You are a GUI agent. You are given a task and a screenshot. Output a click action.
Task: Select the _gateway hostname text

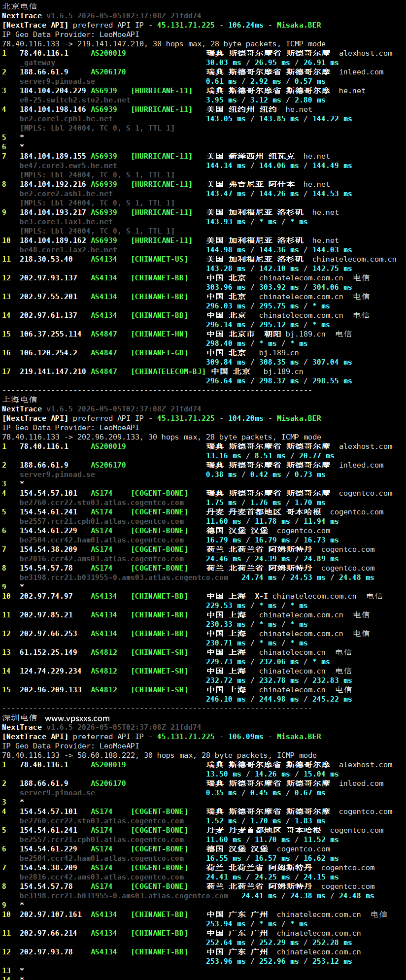click(37, 63)
